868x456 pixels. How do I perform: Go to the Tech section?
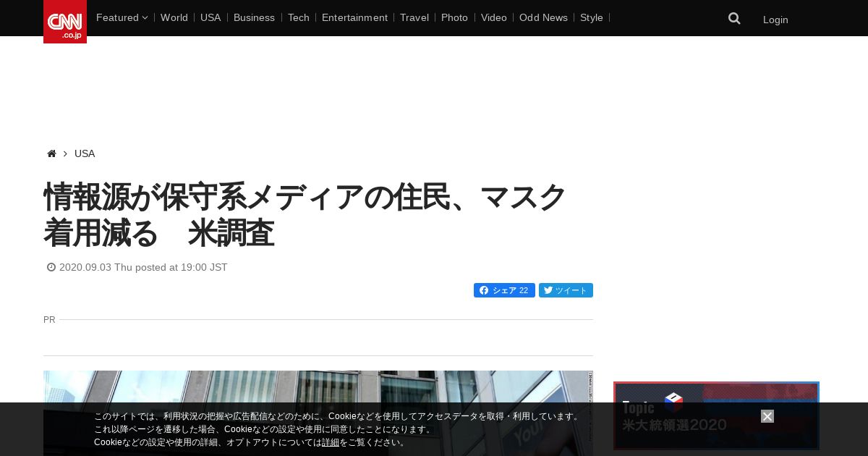tap(298, 17)
